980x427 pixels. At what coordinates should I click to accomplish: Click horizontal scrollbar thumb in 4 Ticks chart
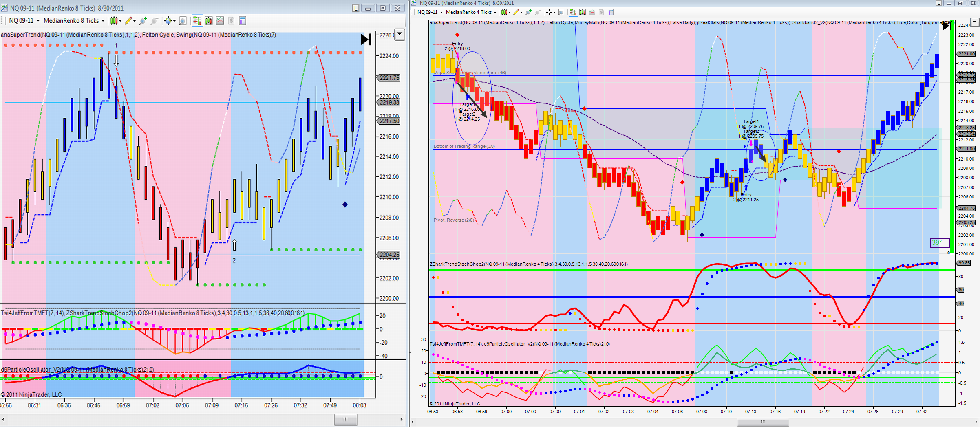[x=763, y=422]
